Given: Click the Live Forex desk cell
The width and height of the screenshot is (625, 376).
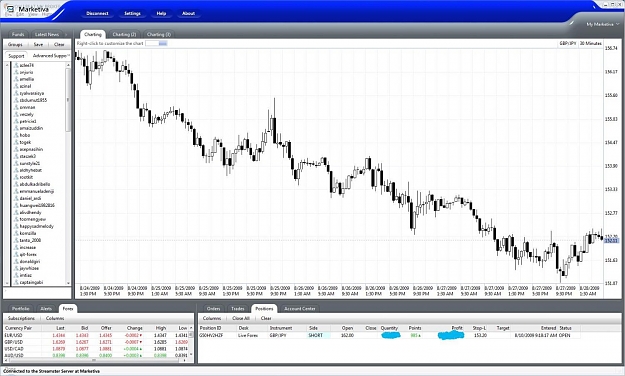Looking at the screenshot, I should (x=248, y=336).
